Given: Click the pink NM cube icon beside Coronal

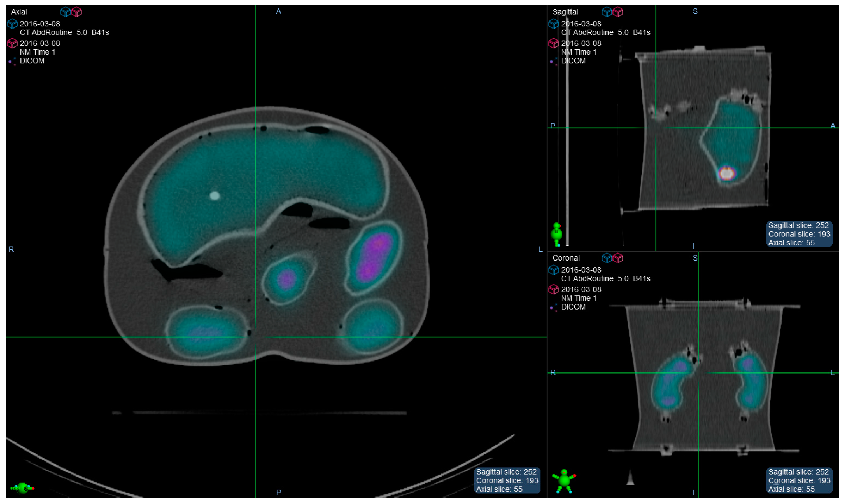Looking at the screenshot, I should tap(618, 258).
